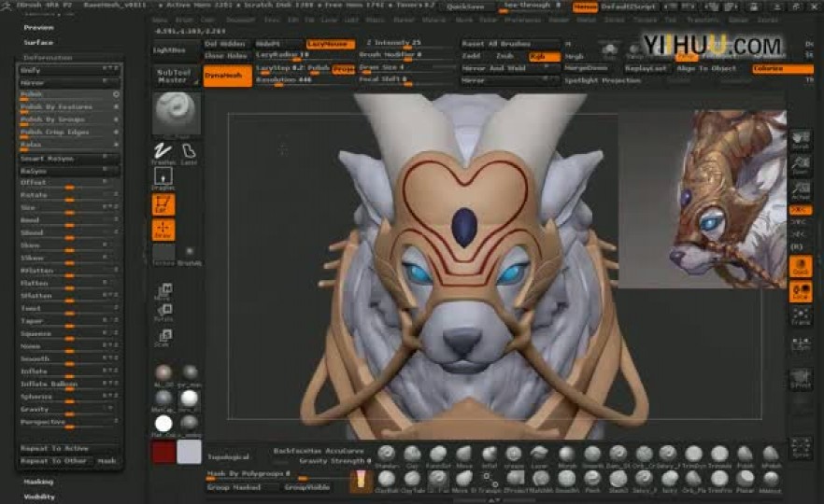Screen dimensions: 824x504
Task: Click the Rotate transform icon
Action: [x=163, y=313]
